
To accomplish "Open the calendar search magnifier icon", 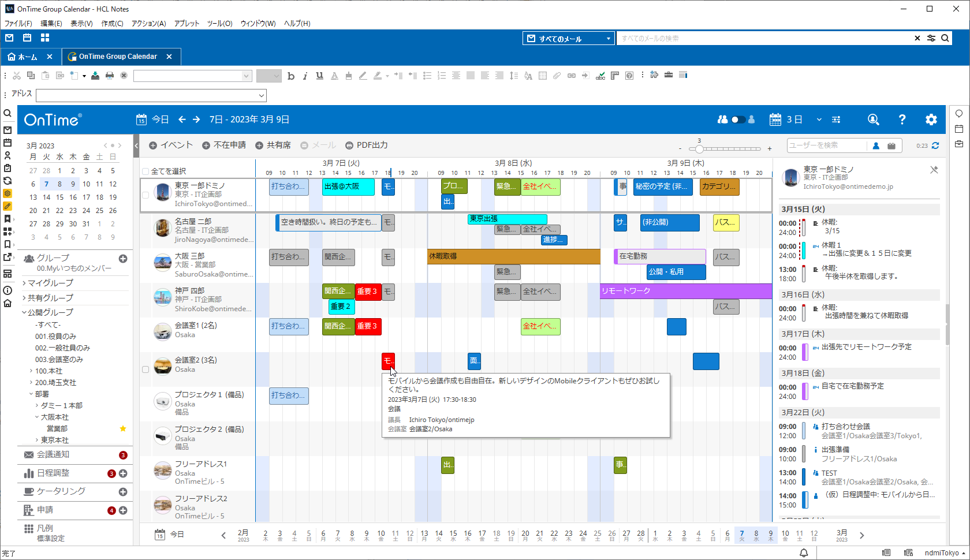I will (873, 120).
